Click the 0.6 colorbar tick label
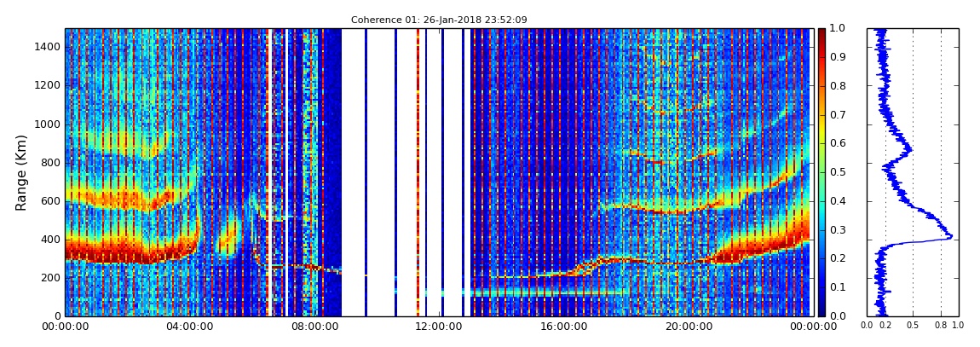980x347 pixels. (x=836, y=144)
